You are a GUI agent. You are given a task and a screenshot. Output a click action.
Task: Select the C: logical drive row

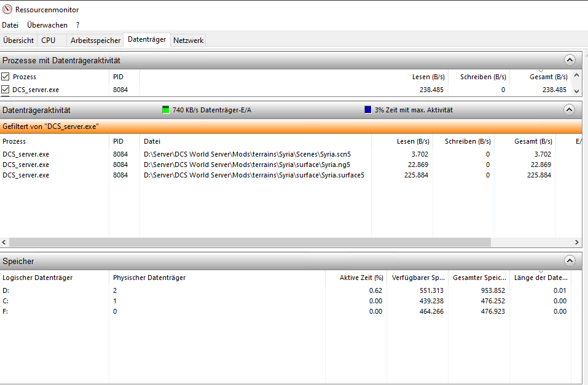pyautogui.click(x=285, y=301)
